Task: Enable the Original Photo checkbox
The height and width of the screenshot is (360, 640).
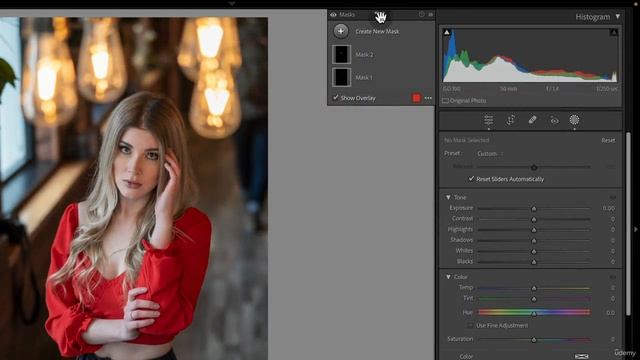Action: 445,100
